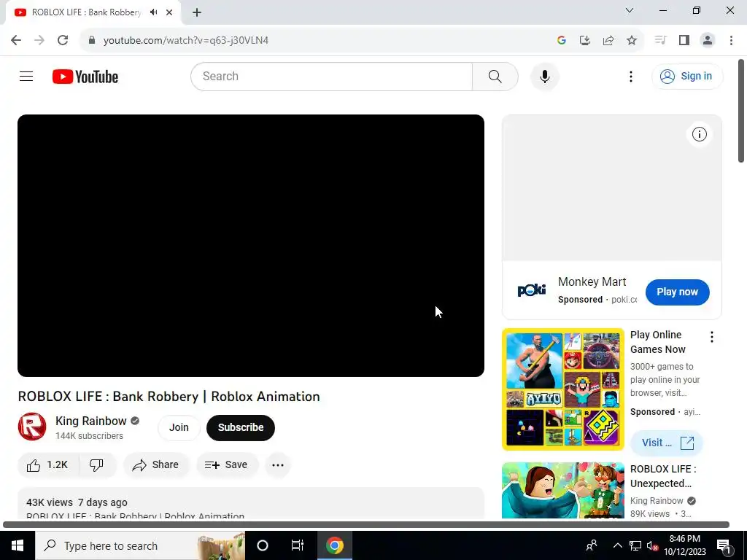This screenshot has height=560, width=747.
Task: Bookmark this tab with star icon
Action: pyautogui.click(x=632, y=41)
